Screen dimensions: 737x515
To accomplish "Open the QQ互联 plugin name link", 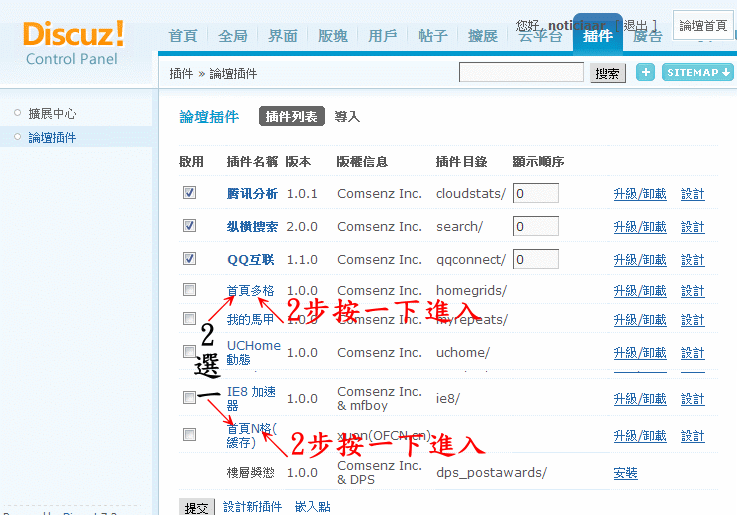I will (251, 259).
